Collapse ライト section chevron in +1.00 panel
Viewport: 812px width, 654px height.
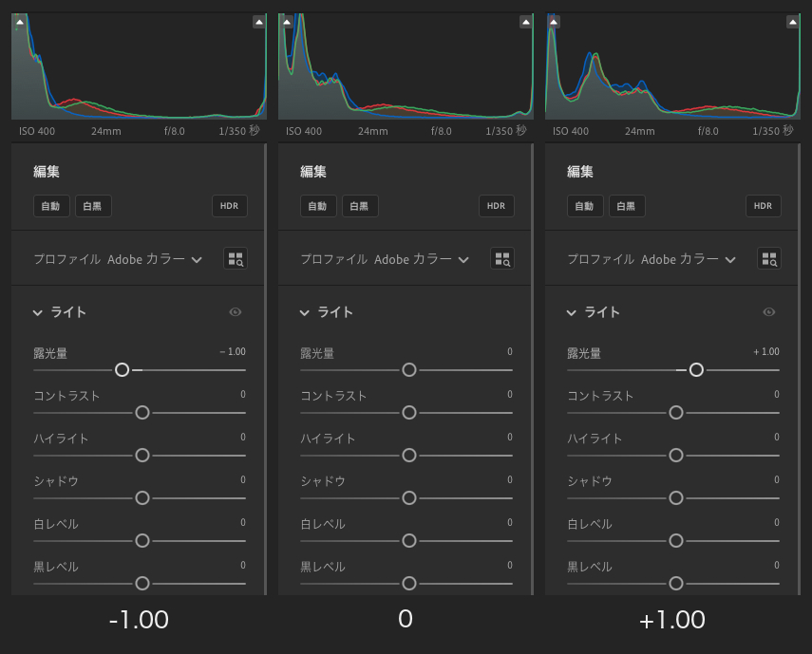click(571, 312)
